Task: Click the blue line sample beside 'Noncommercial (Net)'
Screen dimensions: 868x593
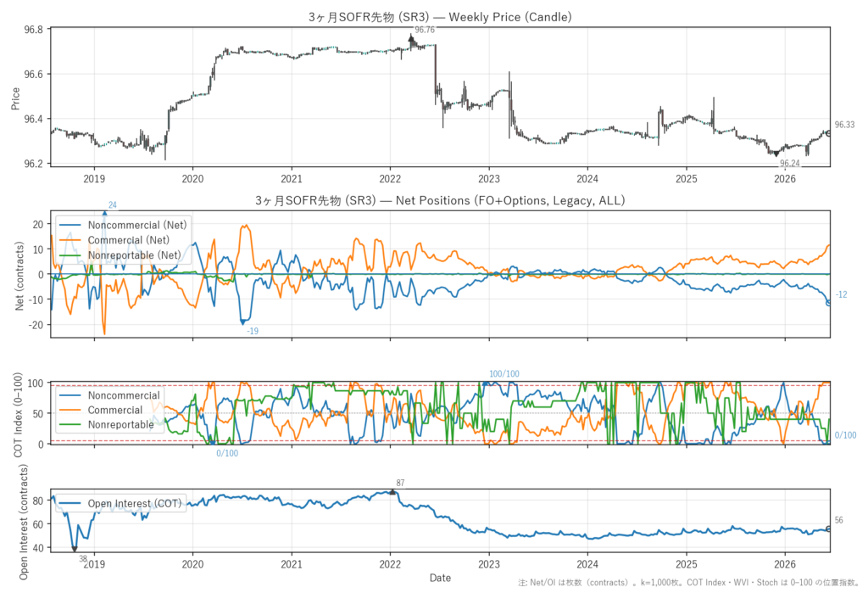Action: [x=70, y=225]
